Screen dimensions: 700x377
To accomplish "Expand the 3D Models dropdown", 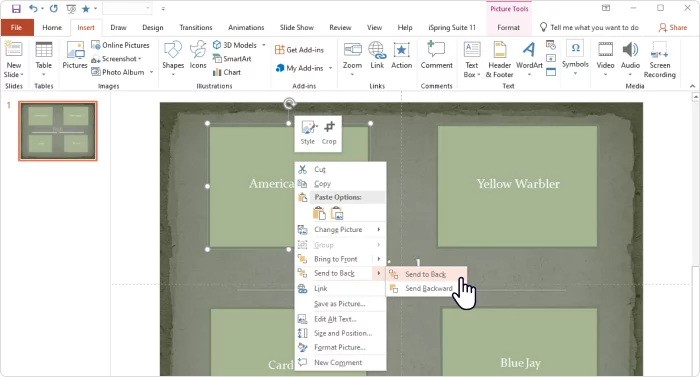I will coord(263,45).
